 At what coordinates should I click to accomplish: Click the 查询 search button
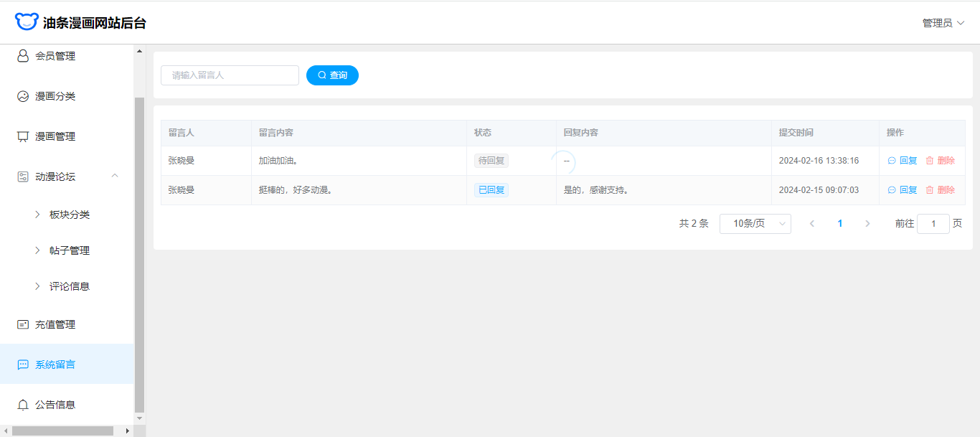(332, 75)
